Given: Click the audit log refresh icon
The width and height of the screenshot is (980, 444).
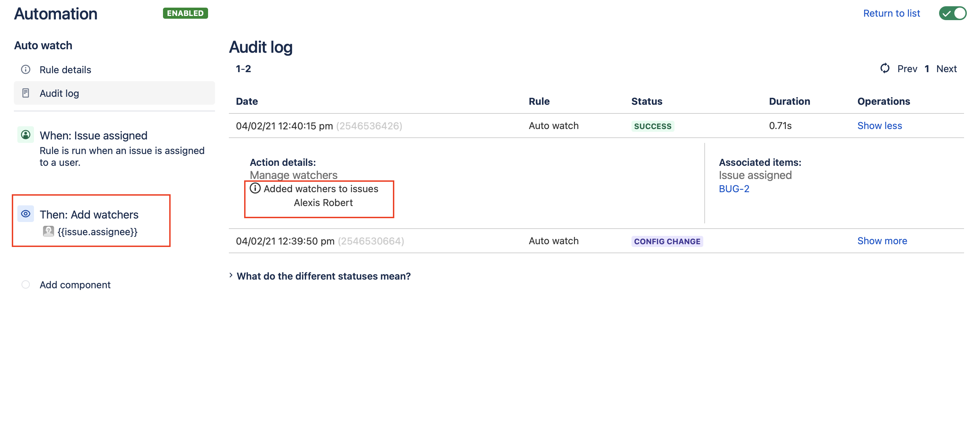Looking at the screenshot, I should 885,69.
